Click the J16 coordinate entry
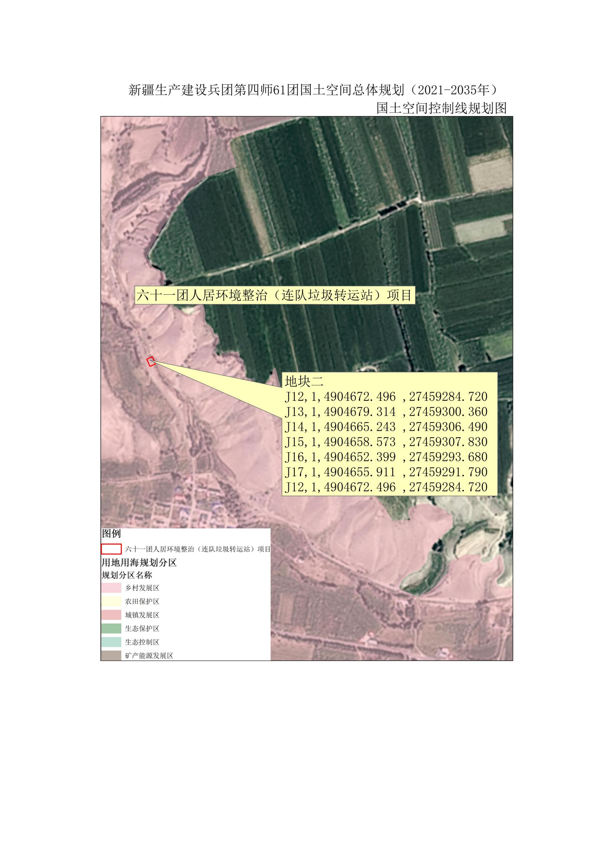 [386, 457]
